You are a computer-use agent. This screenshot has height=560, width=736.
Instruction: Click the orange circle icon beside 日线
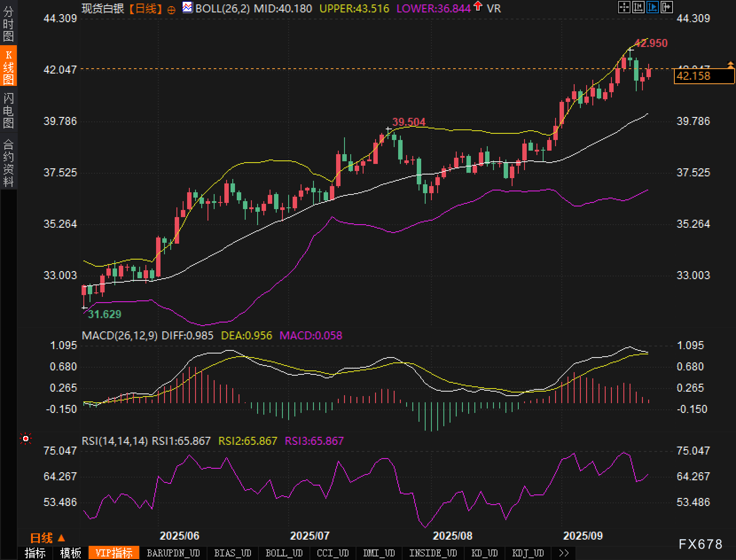pyautogui.click(x=171, y=10)
